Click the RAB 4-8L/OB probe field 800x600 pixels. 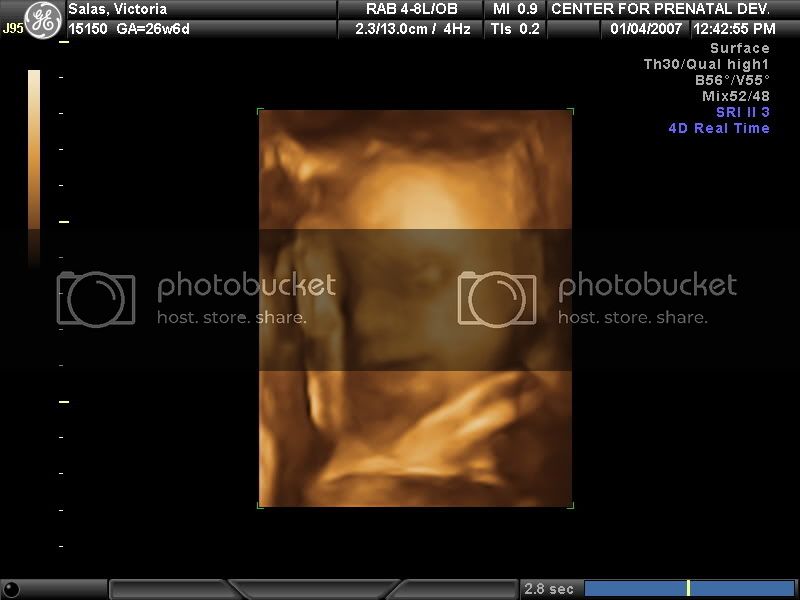(407, 8)
